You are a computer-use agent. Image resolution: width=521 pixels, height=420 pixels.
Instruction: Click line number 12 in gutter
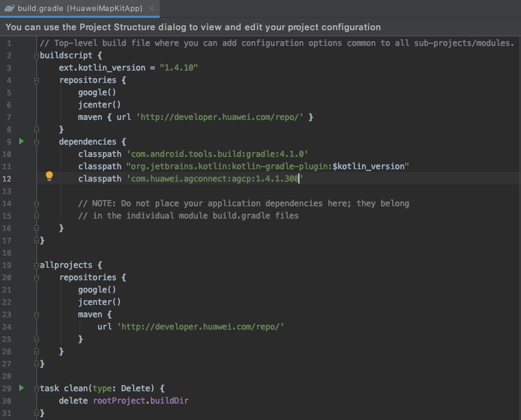click(x=7, y=179)
